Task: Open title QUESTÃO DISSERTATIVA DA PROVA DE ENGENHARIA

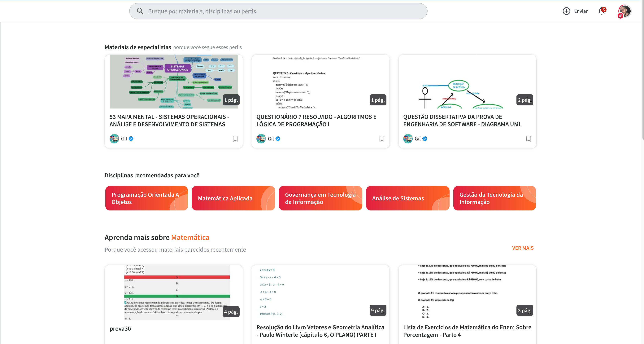Action: [462, 121]
